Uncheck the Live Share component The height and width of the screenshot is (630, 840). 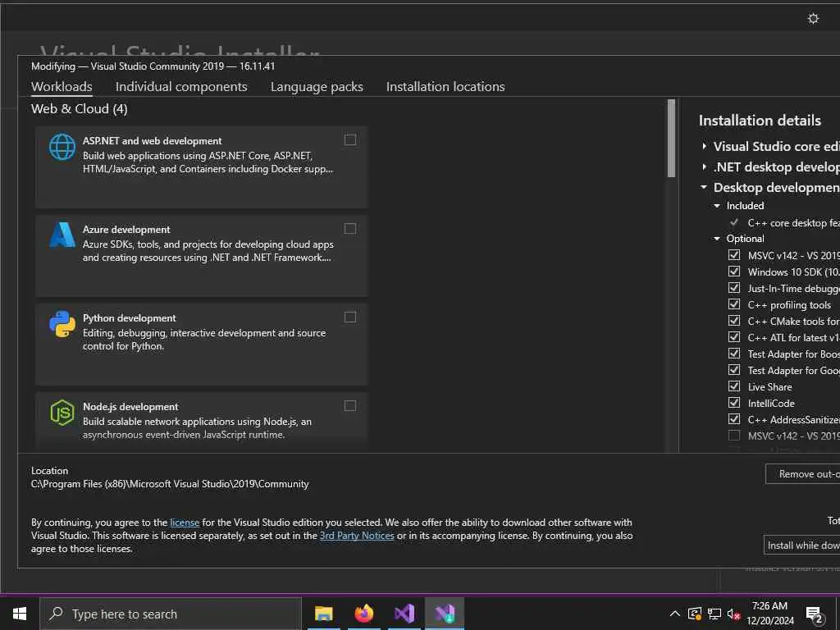point(734,386)
